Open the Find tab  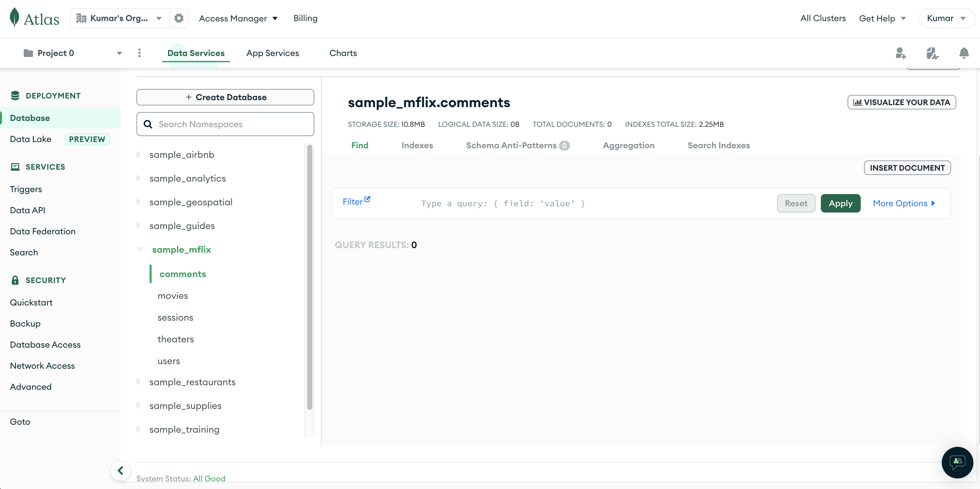coord(360,145)
